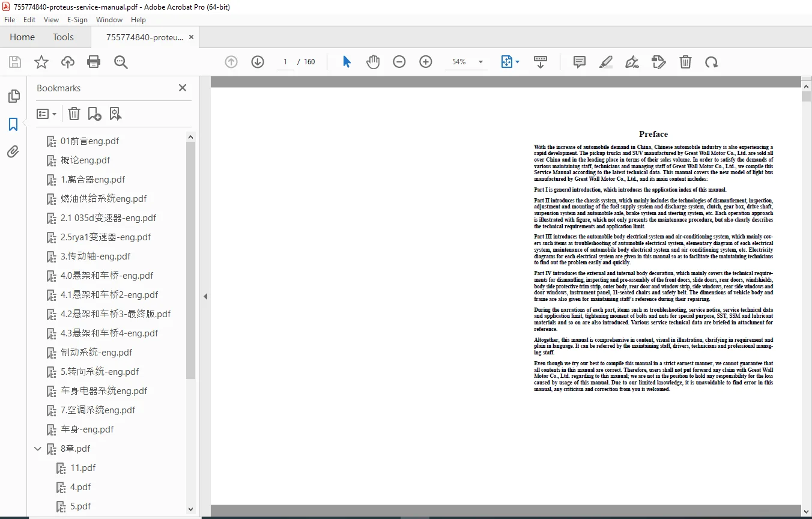812x519 pixels.
Task: Select the 755774840-proteu document tab
Action: coord(145,37)
